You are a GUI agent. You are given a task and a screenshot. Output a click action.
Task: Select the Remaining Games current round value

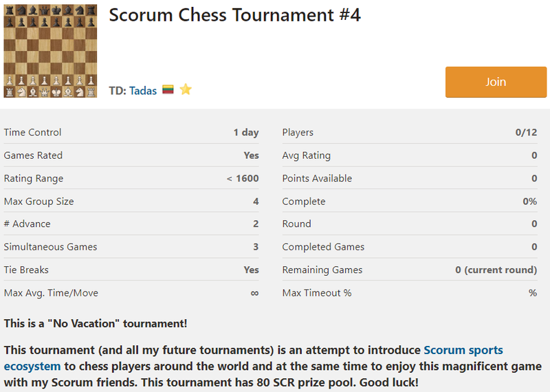click(x=496, y=270)
